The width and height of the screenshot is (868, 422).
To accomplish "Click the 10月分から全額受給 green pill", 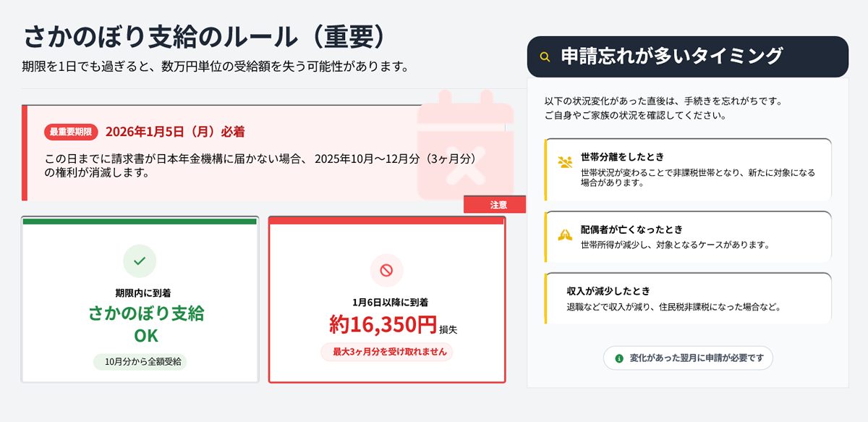I will 140,362.
